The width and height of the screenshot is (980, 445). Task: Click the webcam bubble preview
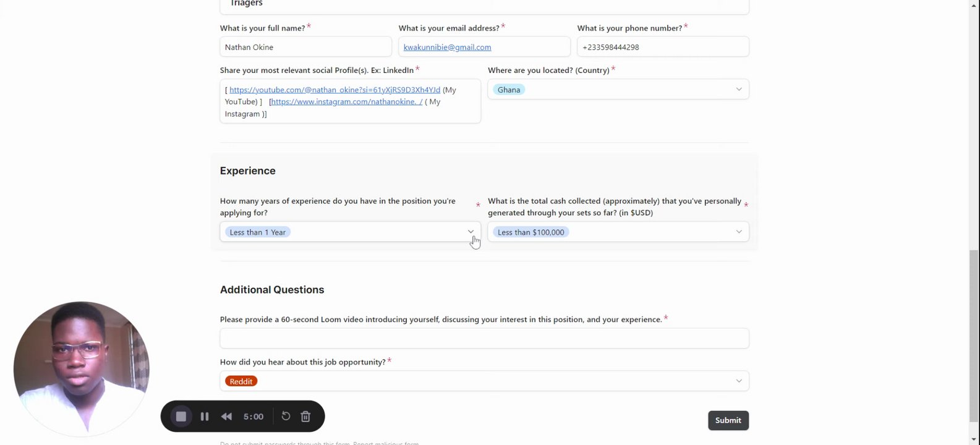pos(81,368)
